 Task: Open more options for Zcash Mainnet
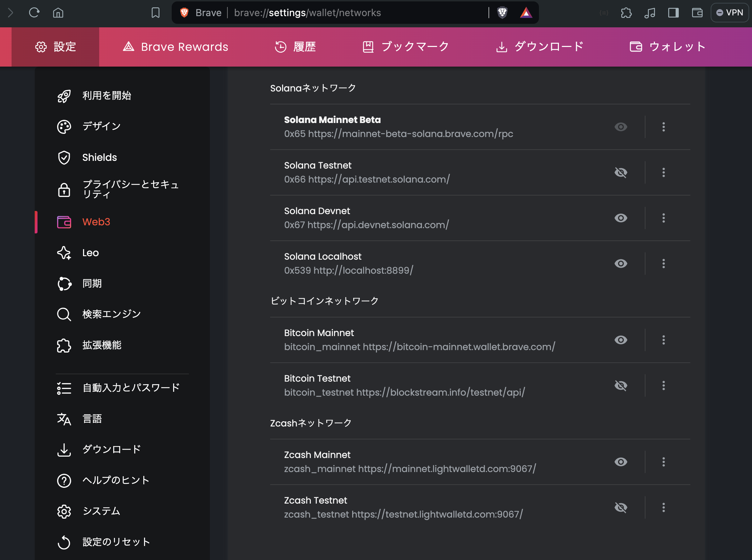(663, 462)
